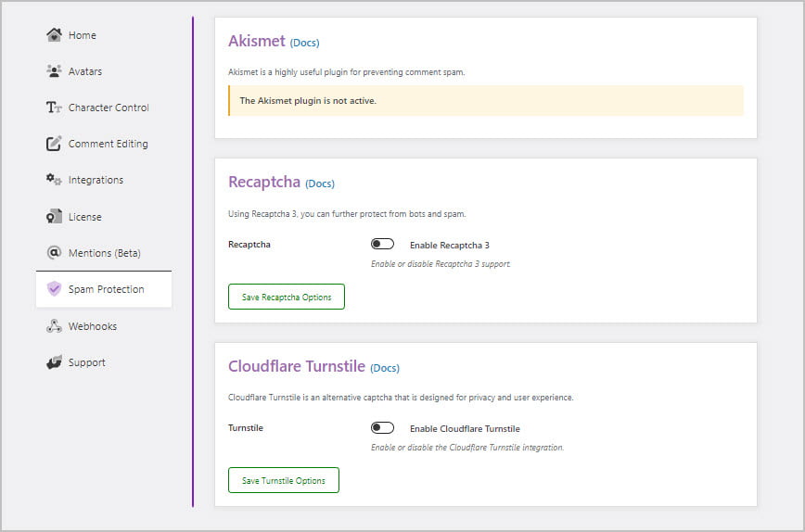
Task: Click the License key icon
Action: click(x=54, y=217)
